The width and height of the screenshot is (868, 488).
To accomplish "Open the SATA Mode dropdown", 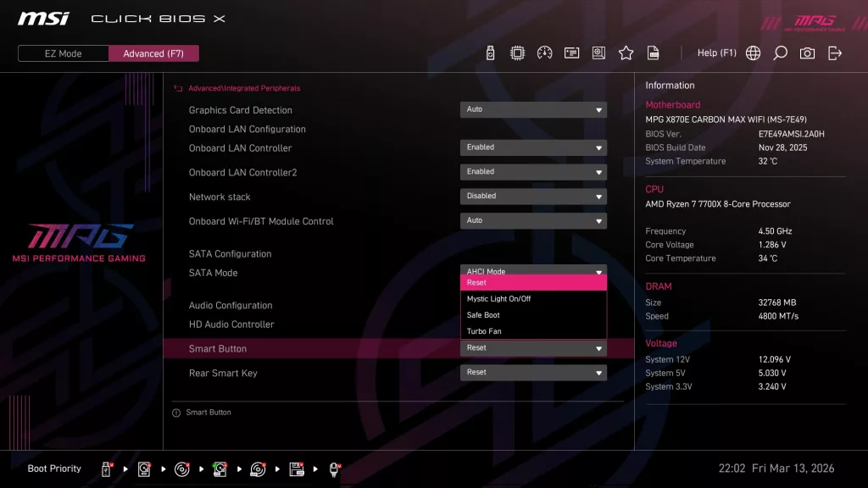I will coord(533,271).
